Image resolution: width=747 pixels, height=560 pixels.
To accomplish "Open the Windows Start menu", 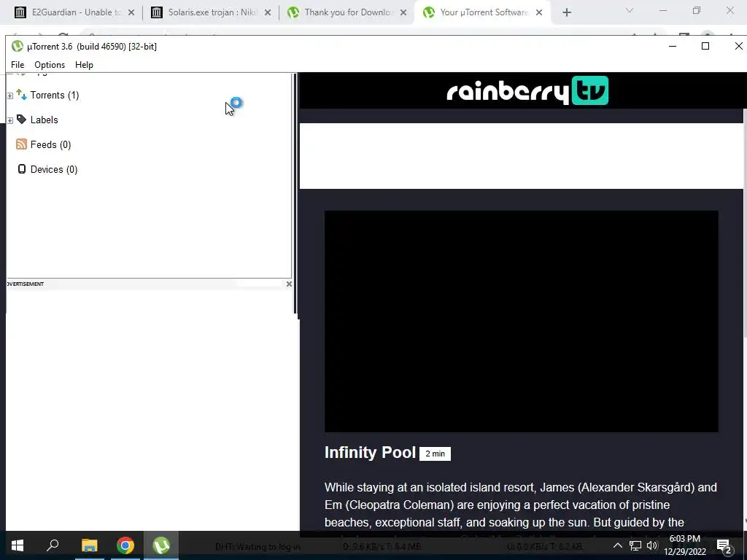I will (18, 545).
